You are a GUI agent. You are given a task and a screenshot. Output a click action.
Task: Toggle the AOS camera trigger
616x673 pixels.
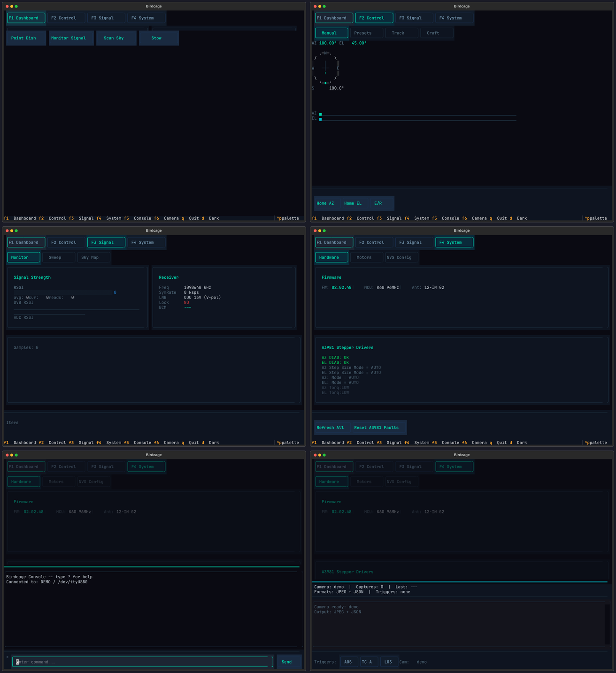click(x=348, y=662)
